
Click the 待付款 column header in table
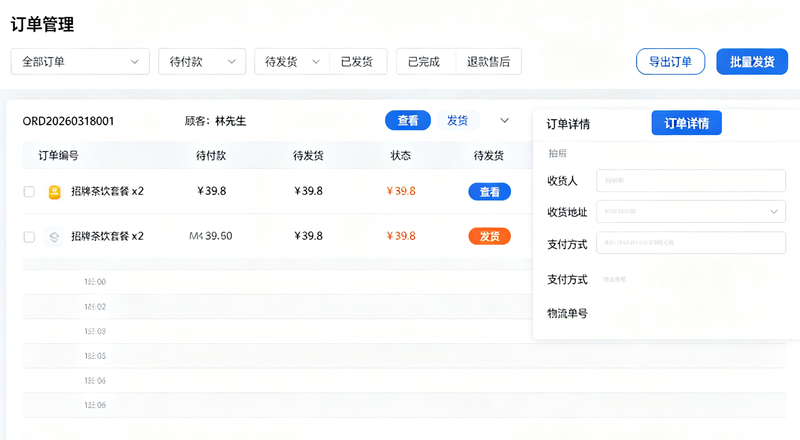coord(211,156)
